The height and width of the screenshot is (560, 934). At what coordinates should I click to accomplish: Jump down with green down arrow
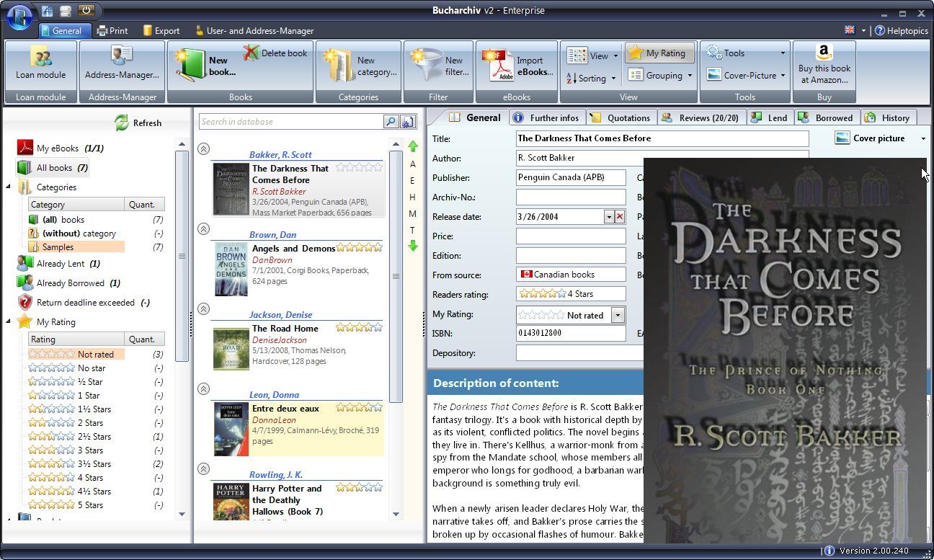point(413,246)
